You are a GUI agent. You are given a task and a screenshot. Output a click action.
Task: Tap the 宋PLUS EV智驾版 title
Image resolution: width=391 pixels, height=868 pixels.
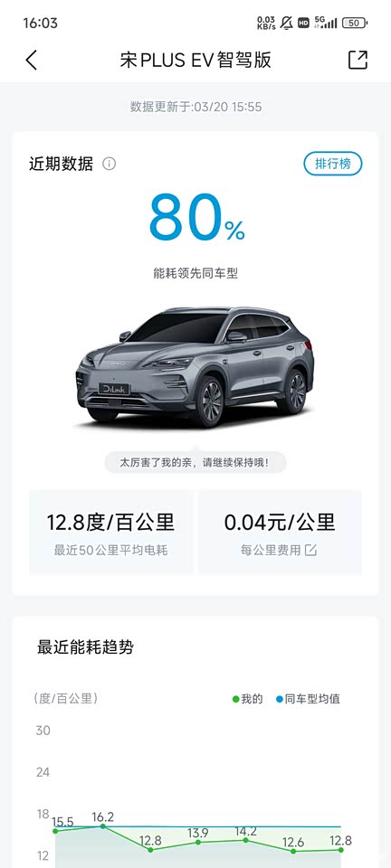[195, 60]
